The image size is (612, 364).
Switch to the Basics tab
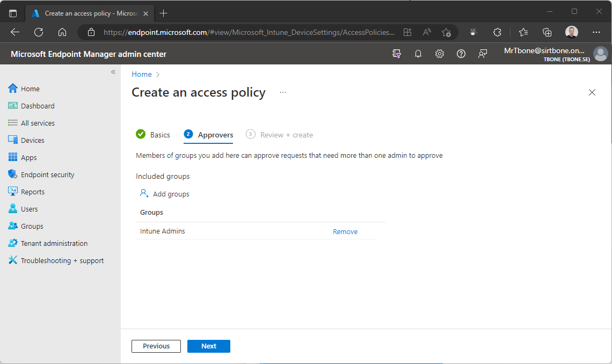159,135
